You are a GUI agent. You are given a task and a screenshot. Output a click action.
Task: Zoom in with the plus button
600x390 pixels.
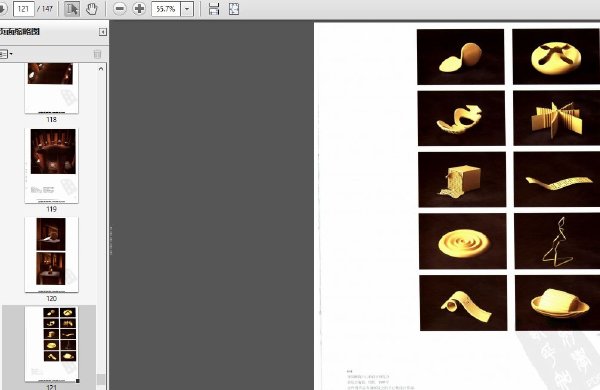[x=139, y=8]
